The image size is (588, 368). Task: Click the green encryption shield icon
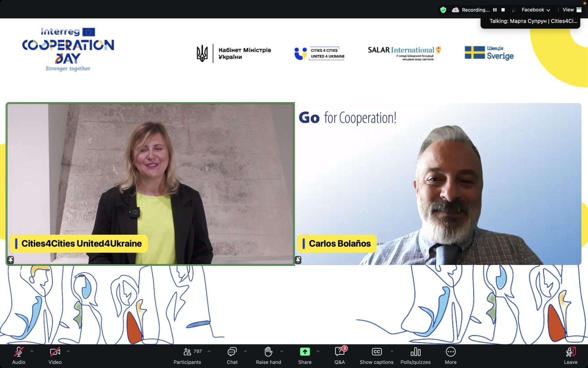pyautogui.click(x=443, y=10)
